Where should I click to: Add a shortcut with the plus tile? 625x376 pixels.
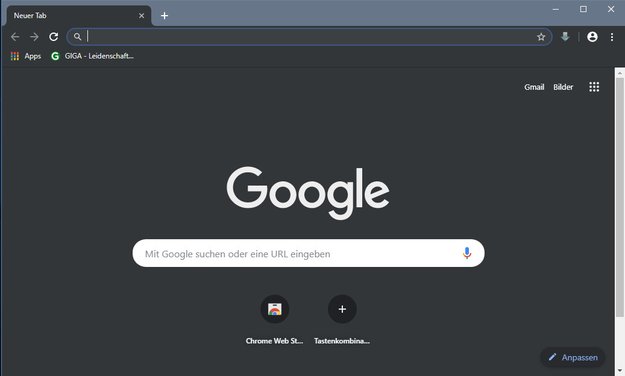click(342, 309)
